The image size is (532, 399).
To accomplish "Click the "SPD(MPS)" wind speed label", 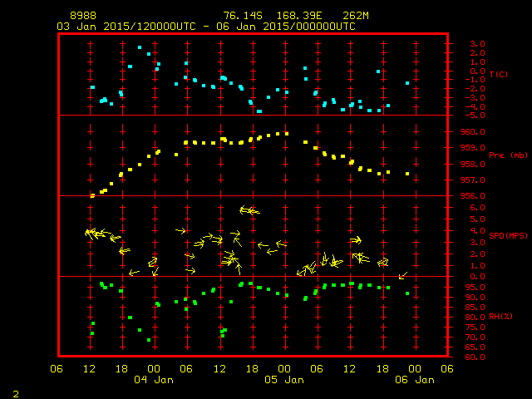I will [508, 235].
